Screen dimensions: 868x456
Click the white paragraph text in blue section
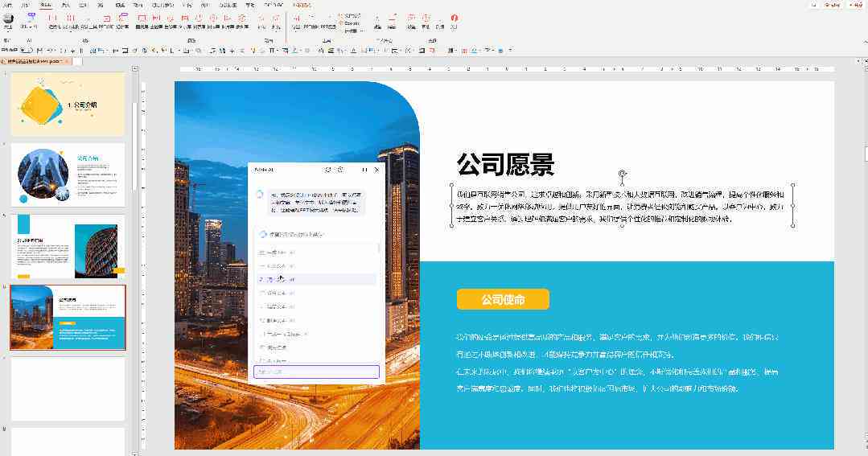[617, 363]
